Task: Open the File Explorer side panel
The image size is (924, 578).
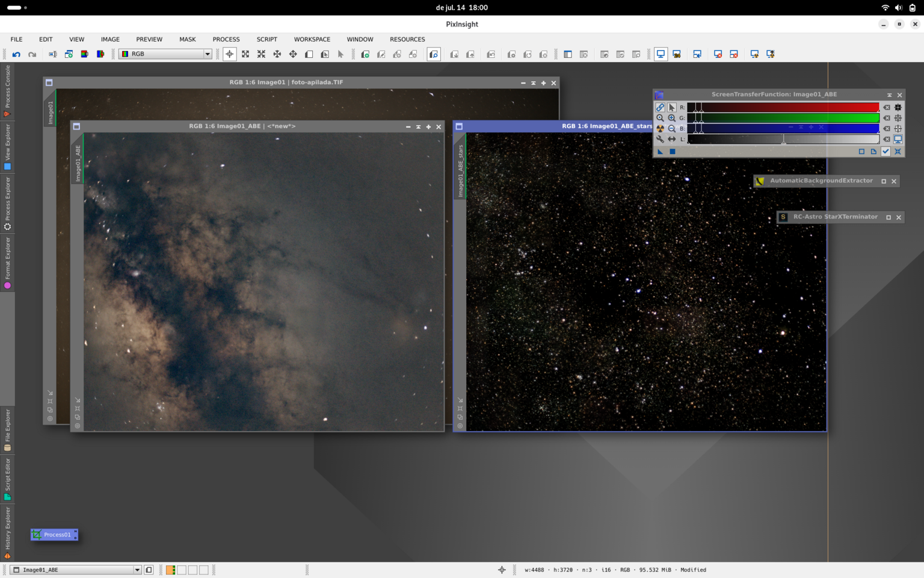Action: (x=7, y=430)
